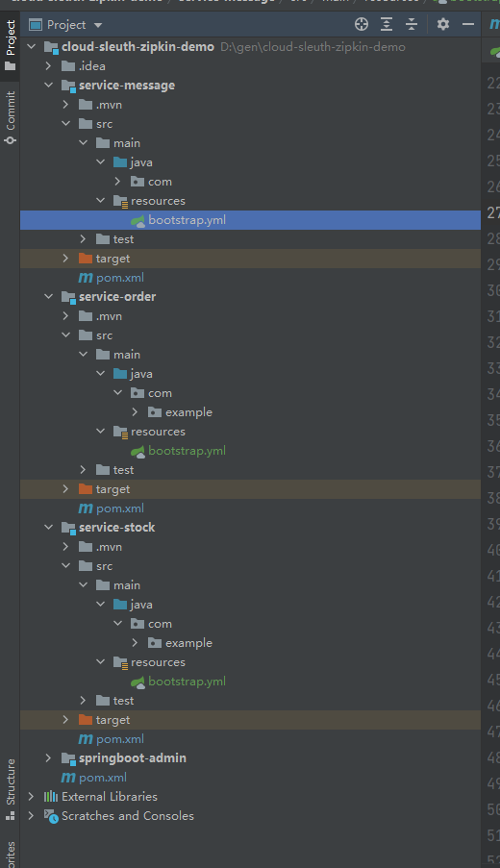500x868 pixels.
Task: Expand service-message target folder
Action: 66,259
